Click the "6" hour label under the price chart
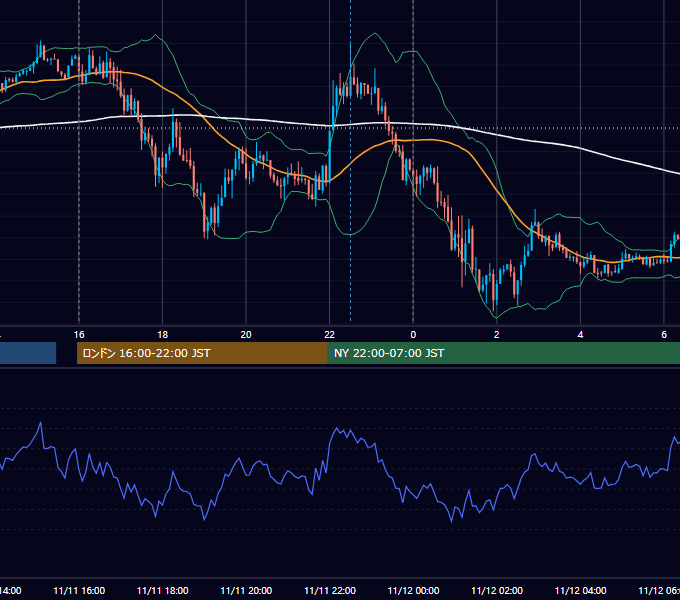 click(x=664, y=335)
